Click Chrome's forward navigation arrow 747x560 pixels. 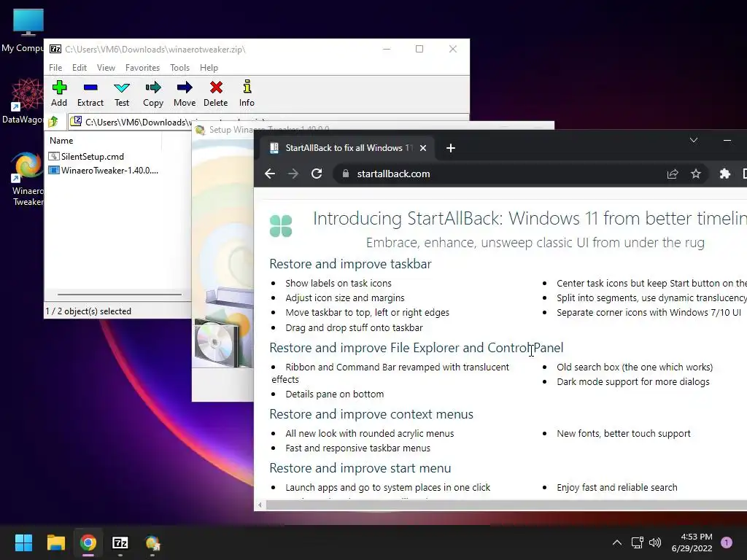(x=293, y=174)
